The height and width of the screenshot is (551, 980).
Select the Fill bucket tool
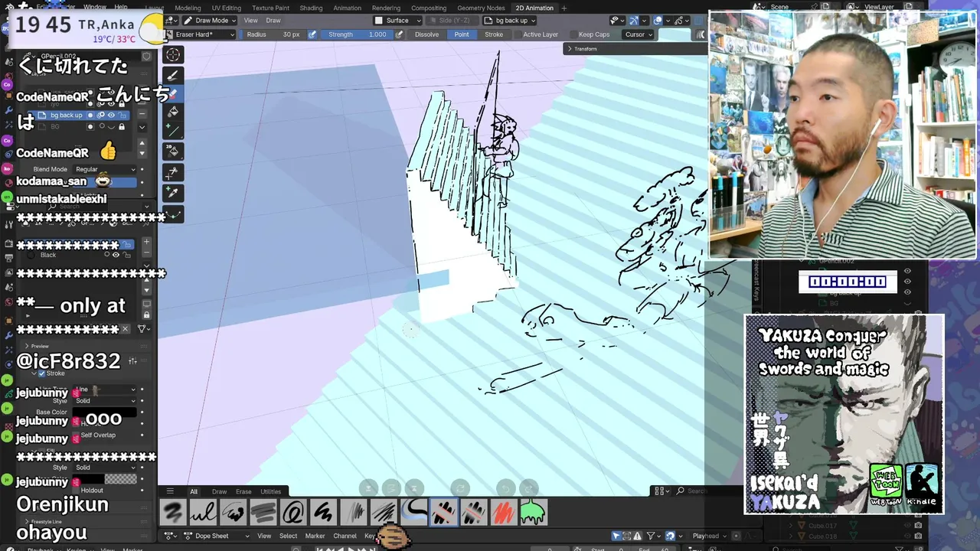point(173,112)
